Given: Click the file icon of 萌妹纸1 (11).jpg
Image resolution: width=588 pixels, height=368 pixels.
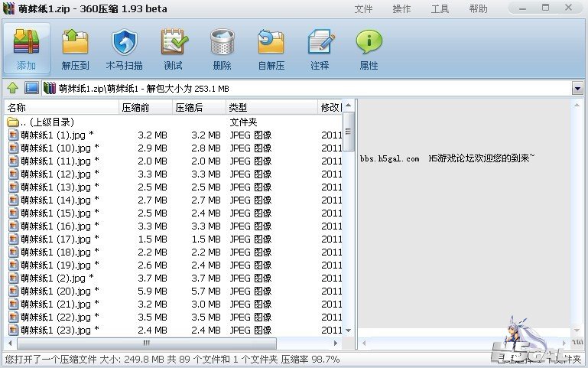Looking at the screenshot, I should coord(14,161).
